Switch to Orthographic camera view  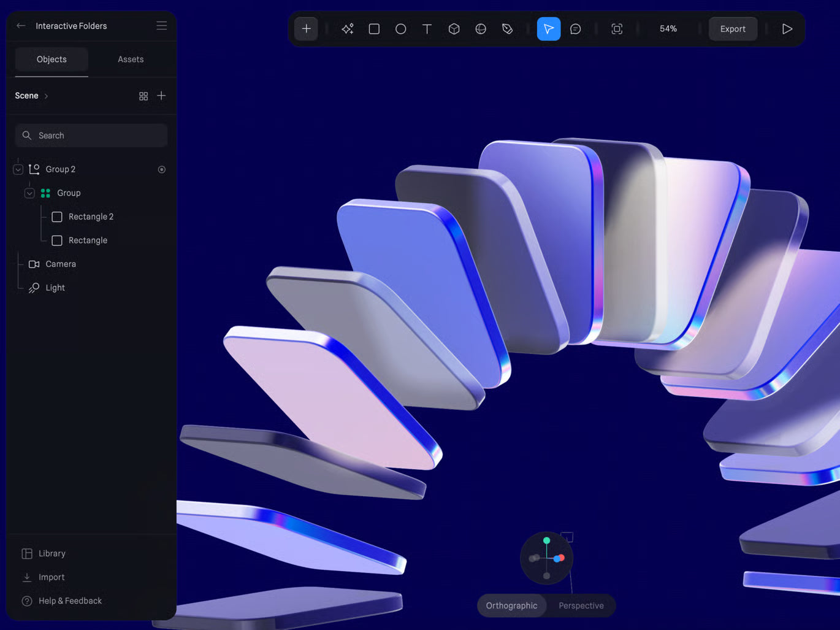click(x=511, y=605)
